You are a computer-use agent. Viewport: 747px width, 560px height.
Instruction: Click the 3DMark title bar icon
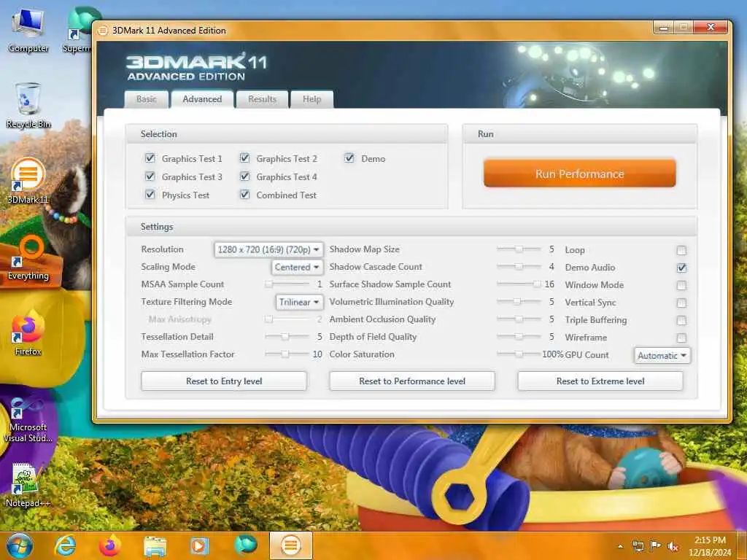tap(102, 31)
